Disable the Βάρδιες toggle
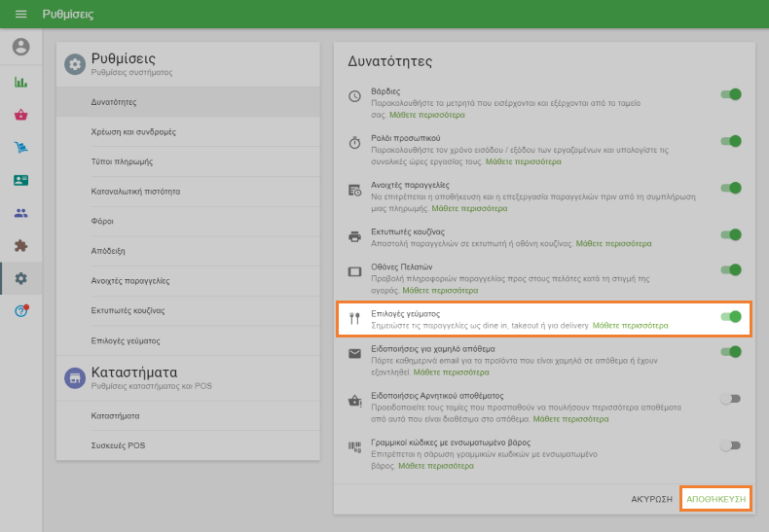Viewport: 769px width, 532px height. point(730,94)
